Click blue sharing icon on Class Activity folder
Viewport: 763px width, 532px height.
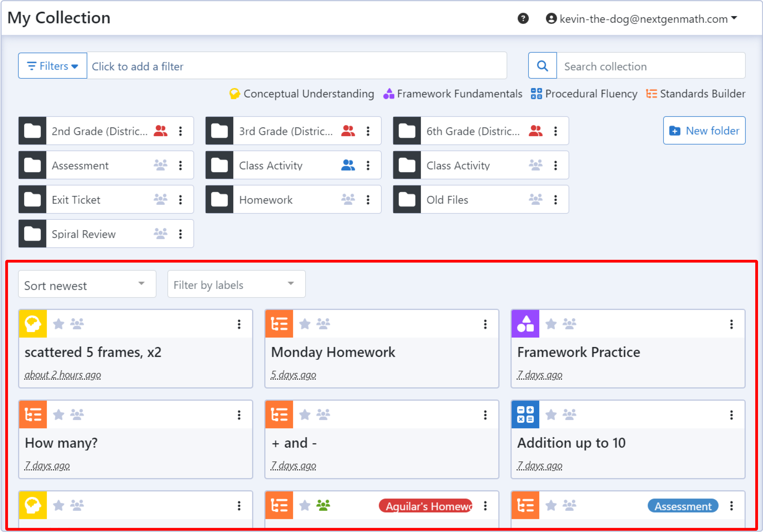pos(347,165)
